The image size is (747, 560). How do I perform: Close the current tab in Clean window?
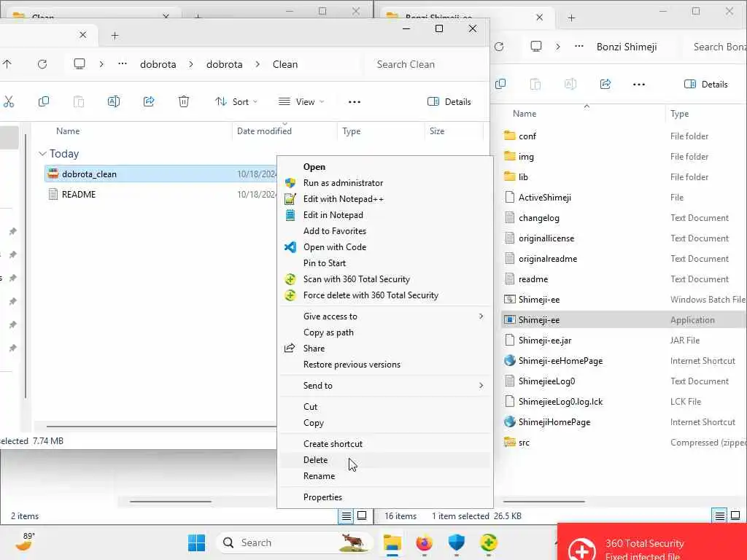83,35
